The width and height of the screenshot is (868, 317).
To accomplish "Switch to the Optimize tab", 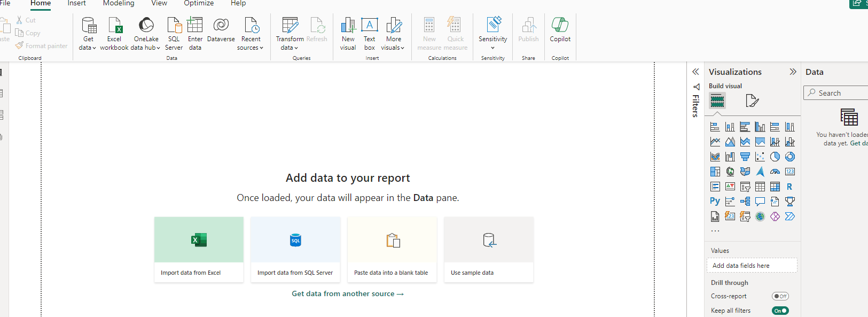I will [x=199, y=3].
